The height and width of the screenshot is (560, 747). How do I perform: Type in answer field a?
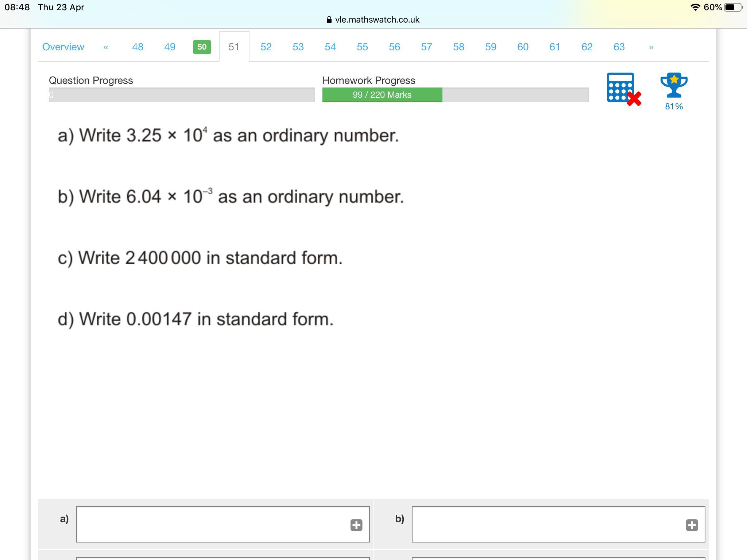(x=212, y=524)
